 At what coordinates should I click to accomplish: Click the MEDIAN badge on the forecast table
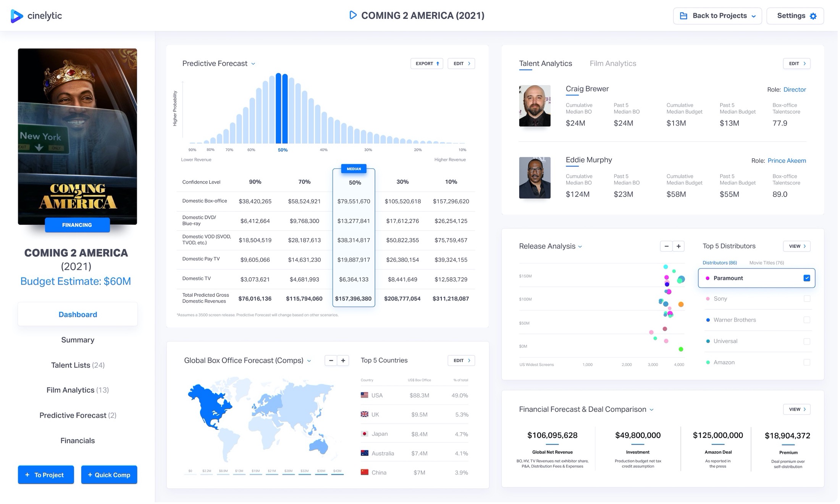click(354, 169)
